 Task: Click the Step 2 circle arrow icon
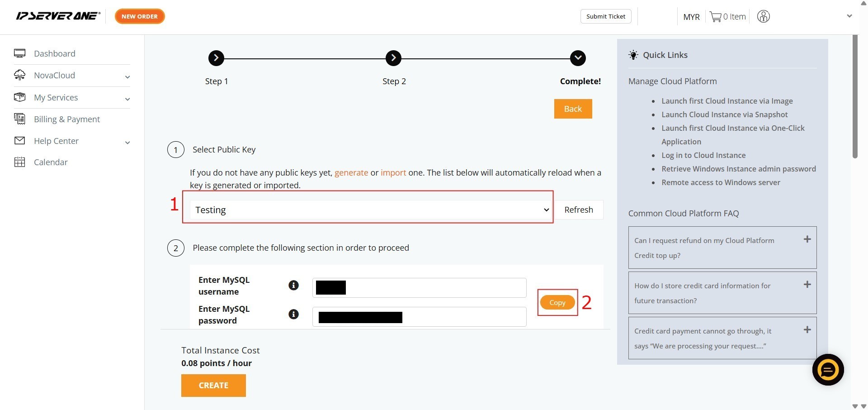[x=393, y=58]
